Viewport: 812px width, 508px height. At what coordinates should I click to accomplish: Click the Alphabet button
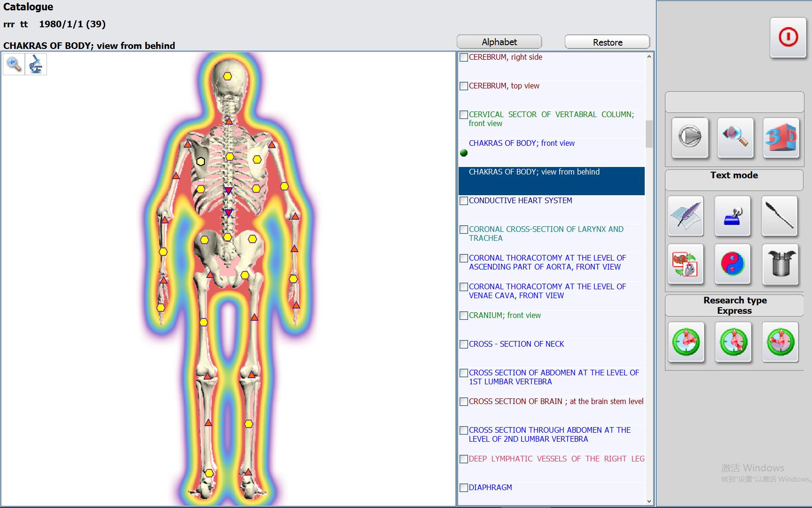click(x=499, y=42)
